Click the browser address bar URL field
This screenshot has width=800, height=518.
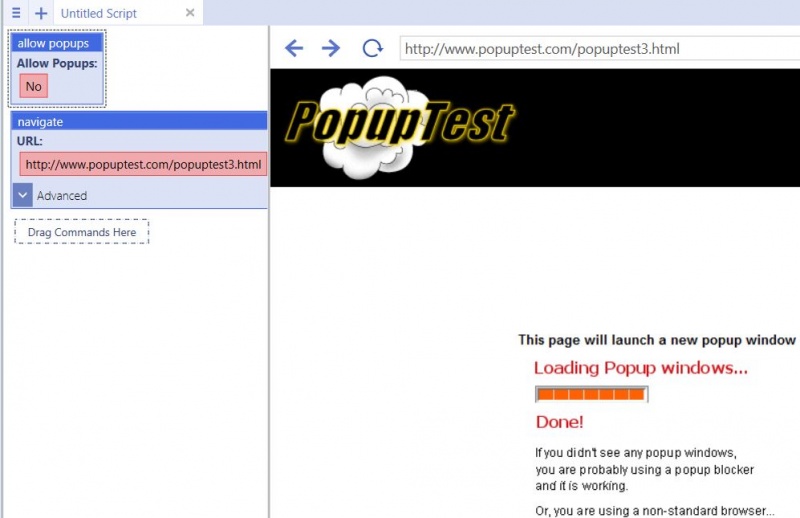tap(599, 49)
